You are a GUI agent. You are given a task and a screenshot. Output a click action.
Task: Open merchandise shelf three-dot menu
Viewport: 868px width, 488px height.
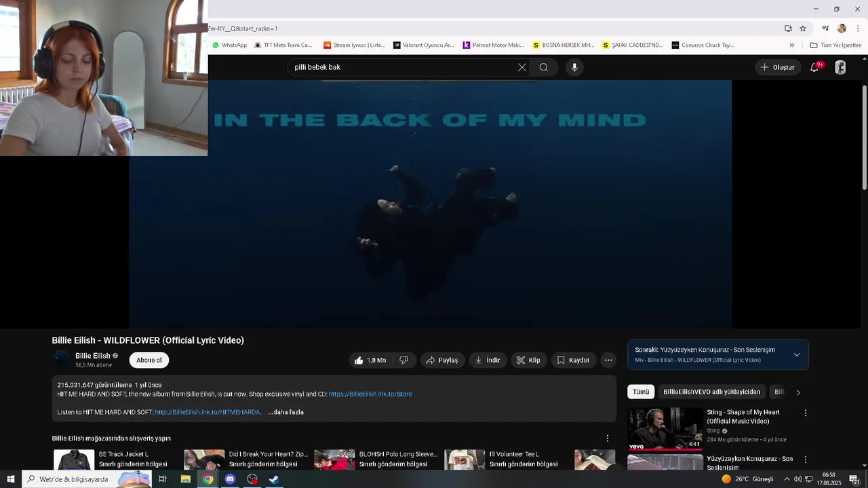(x=608, y=439)
